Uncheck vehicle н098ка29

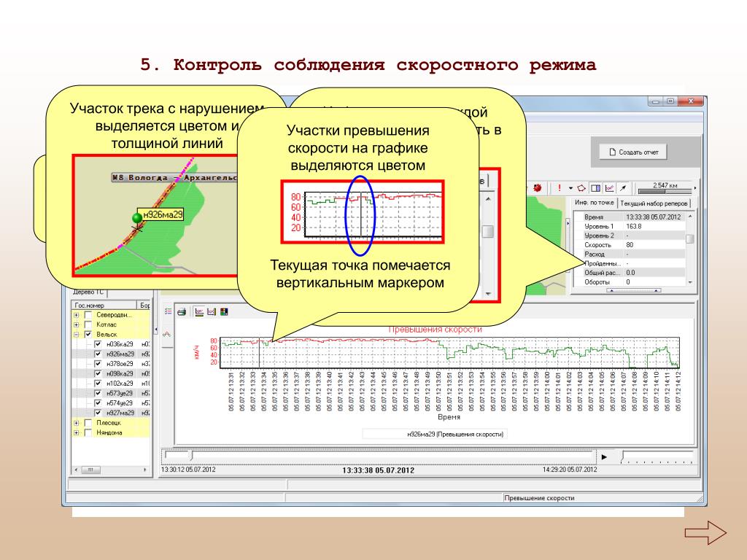pyautogui.click(x=98, y=374)
